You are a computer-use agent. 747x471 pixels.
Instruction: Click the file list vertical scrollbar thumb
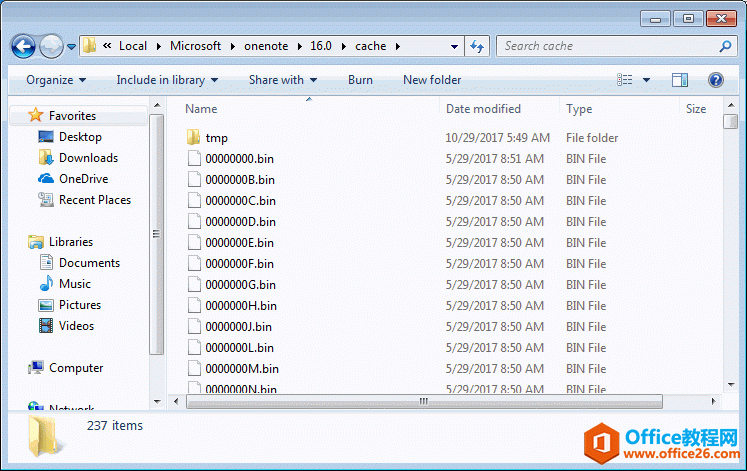click(x=730, y=121)
